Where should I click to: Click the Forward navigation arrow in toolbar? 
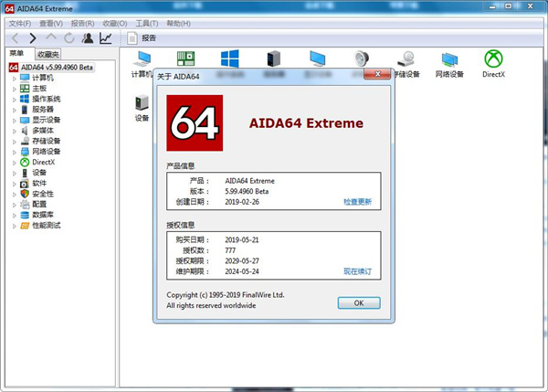[33, 38]
